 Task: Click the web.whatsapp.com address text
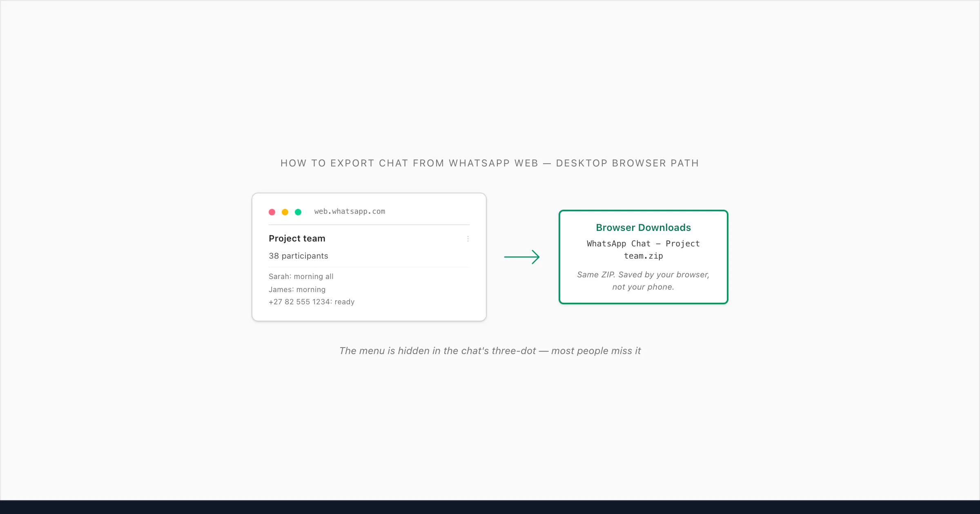(350, 211)
